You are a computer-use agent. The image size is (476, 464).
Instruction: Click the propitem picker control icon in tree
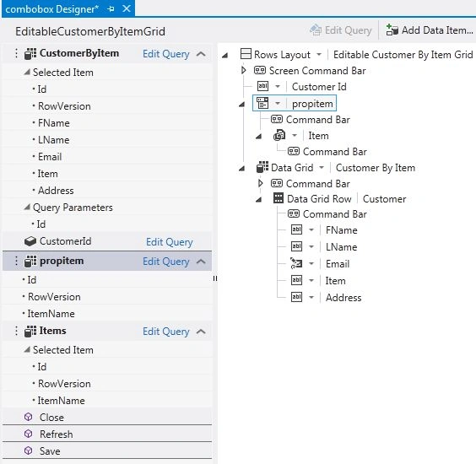tap(262, 103)
